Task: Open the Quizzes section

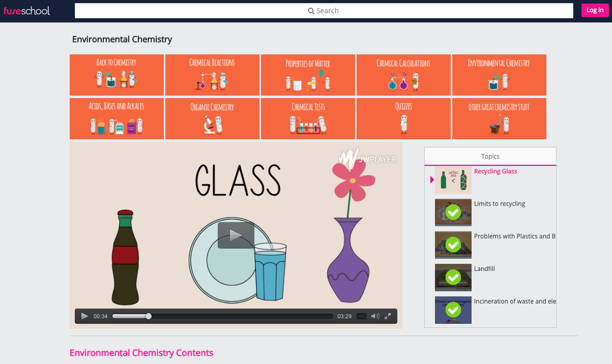Action: coord(403,118)
